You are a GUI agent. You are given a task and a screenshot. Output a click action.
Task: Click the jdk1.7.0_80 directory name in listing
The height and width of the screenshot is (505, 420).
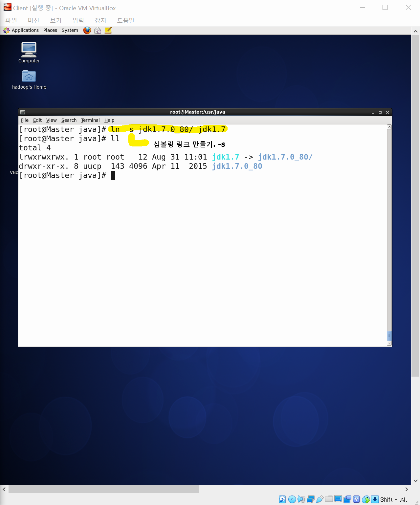coord(237,166)
